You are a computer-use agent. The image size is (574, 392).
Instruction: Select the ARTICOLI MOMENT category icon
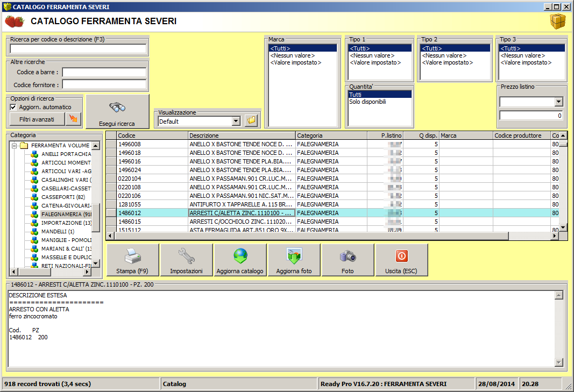tap(34, 162)
